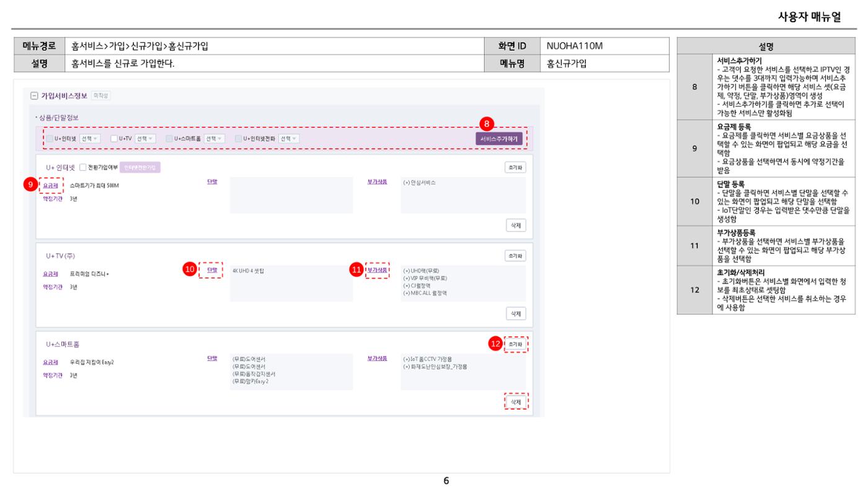Viewport: 868px width, 489px height.
Task: Click the 약정기간 3년 value in U+스마트홈
Action: tap(74, 375)
